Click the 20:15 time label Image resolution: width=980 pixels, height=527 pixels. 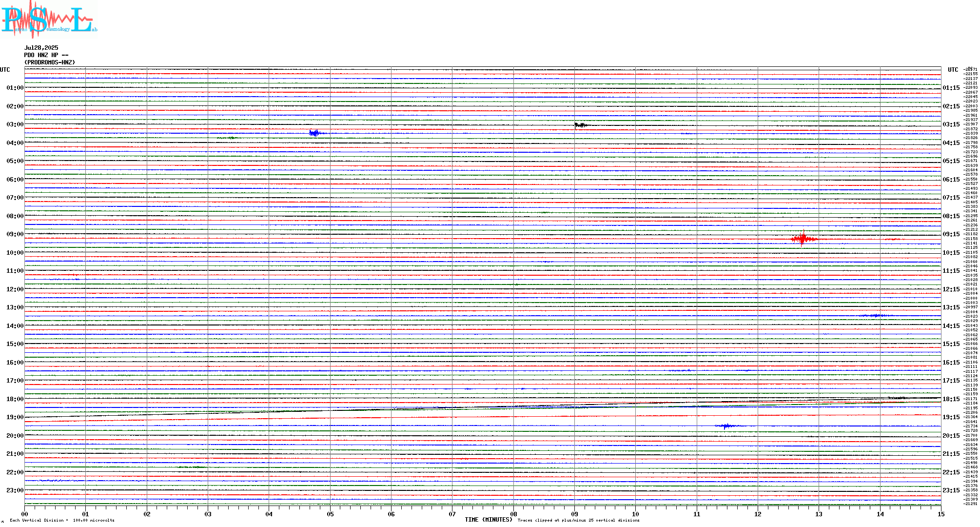[x=951, y=436]
